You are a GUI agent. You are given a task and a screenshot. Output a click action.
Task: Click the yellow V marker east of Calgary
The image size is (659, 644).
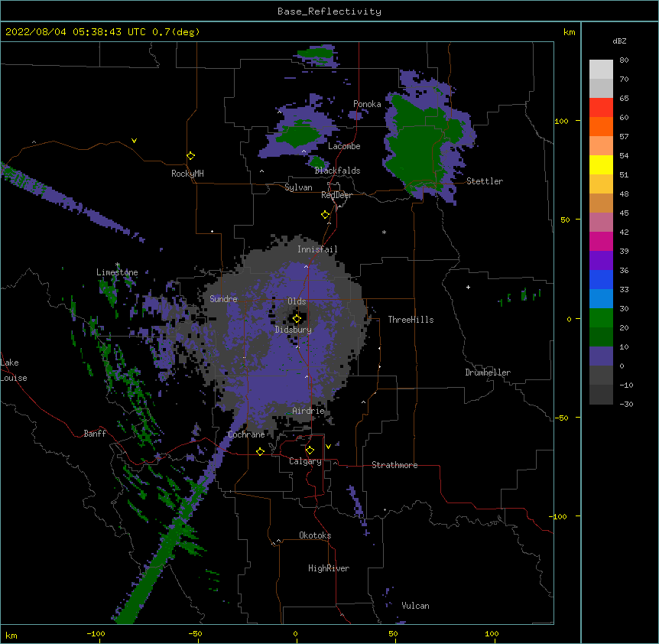coord(328,447)
